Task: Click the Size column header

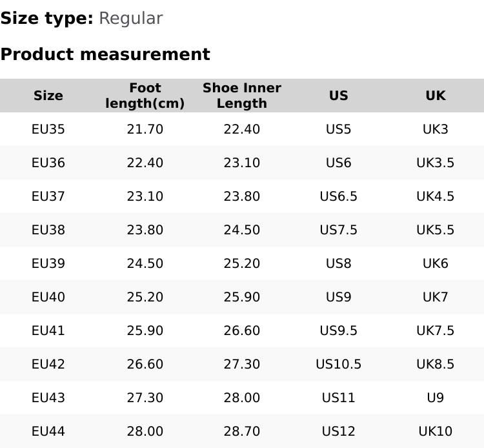Action: (48, 96)
